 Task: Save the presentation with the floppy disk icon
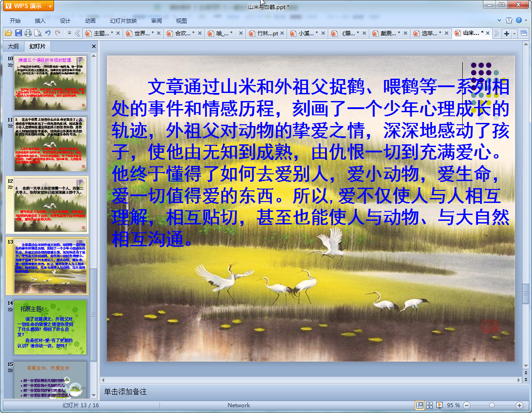(x=18, y=33)
